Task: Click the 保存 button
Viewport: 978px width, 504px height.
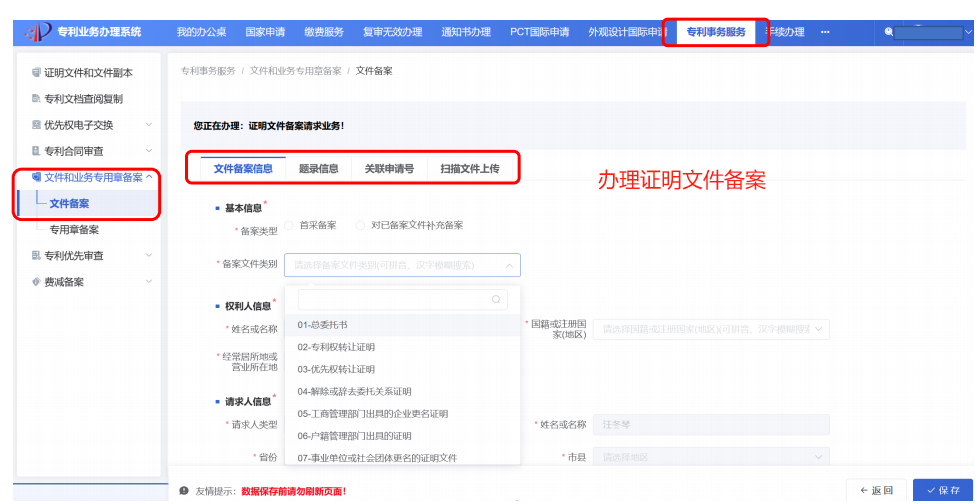Action: tap(942, 490)
